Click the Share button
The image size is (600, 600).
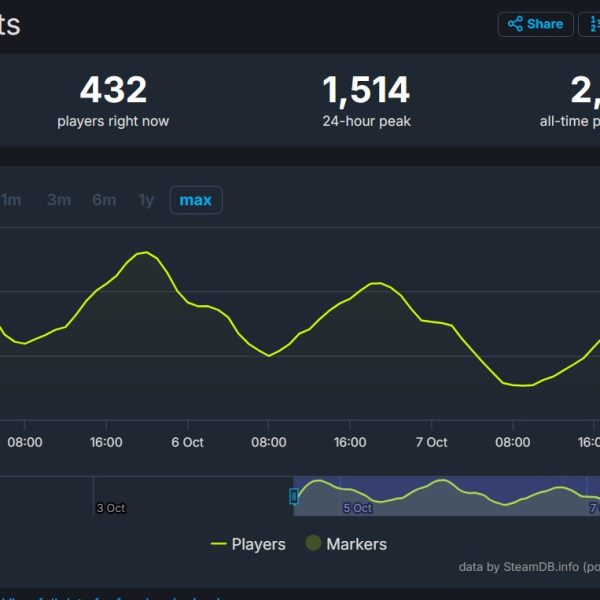535,24
